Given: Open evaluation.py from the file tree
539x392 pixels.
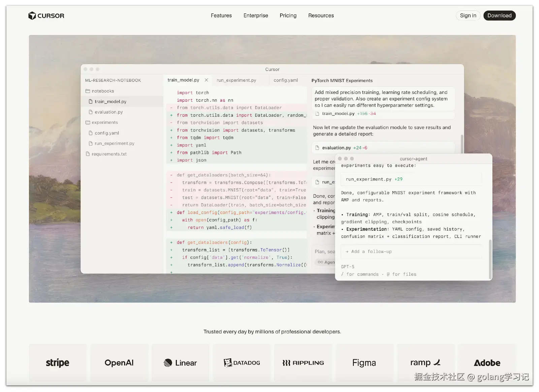Looking at the screenshot, I should tap(109, 112).
